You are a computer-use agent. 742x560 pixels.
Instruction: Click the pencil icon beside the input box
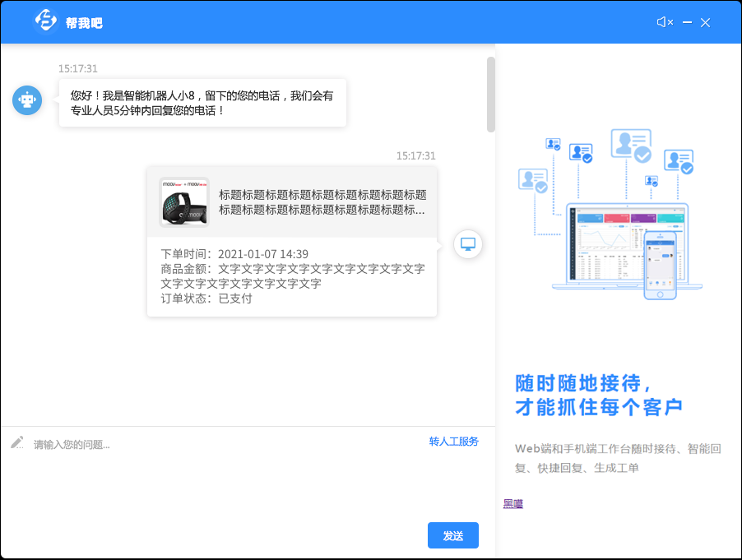click(17, 442)
